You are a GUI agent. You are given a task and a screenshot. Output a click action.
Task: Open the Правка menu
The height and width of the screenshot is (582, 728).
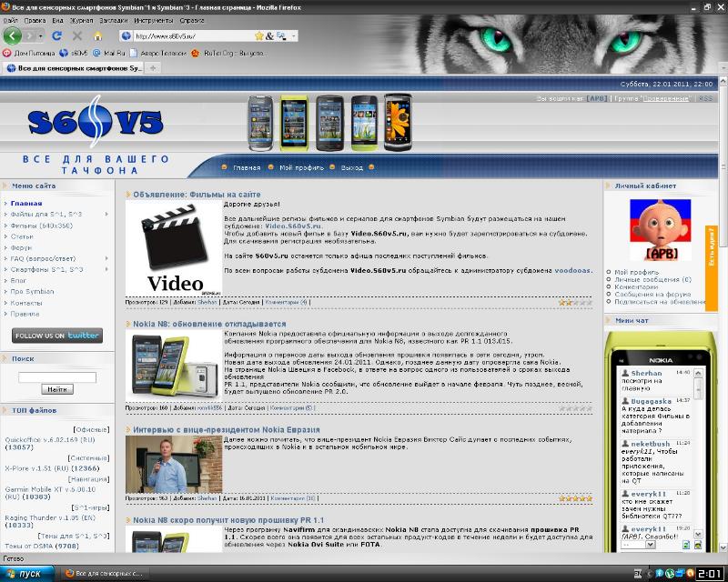[x=35, y=20]
